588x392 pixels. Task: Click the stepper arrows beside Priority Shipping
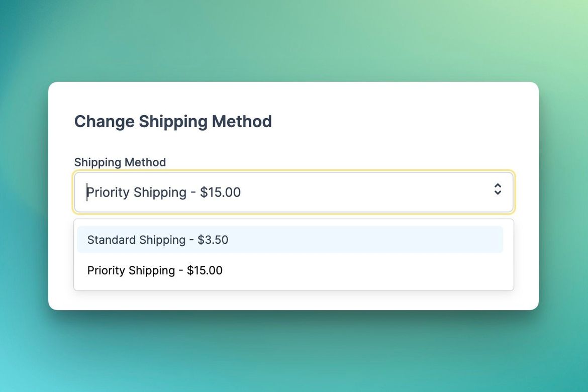tap(498, 189)
